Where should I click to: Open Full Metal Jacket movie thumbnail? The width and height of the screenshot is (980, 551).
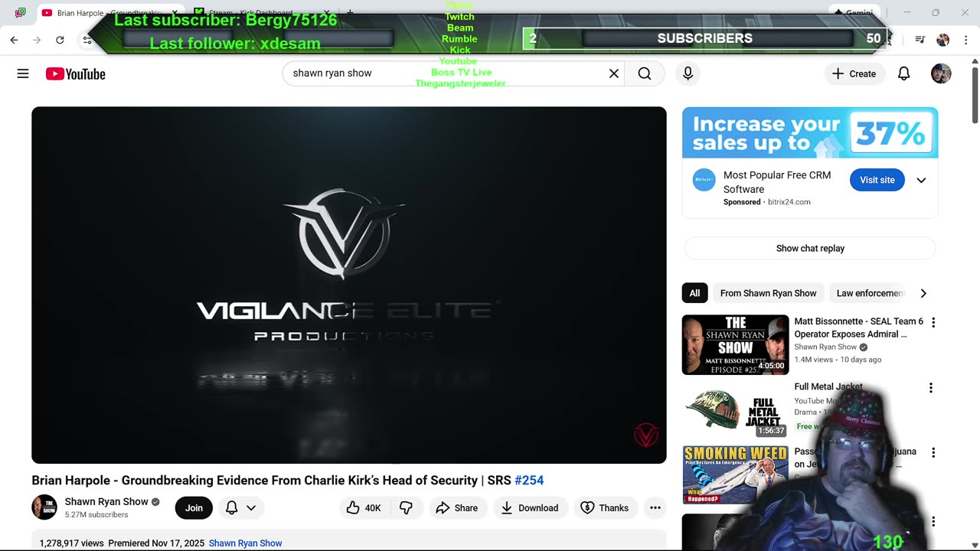tap(735, 410)
